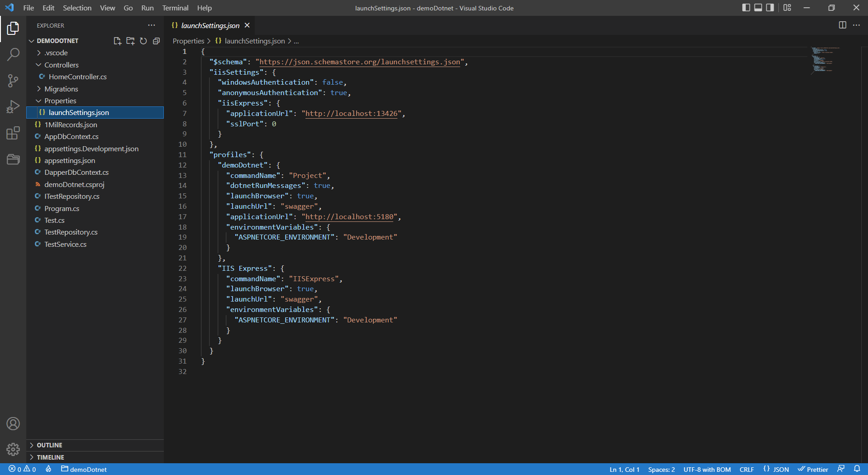This screenshot has height=475, width=868.
Task: Collapse all folders in Explorer
Action: 156,41
